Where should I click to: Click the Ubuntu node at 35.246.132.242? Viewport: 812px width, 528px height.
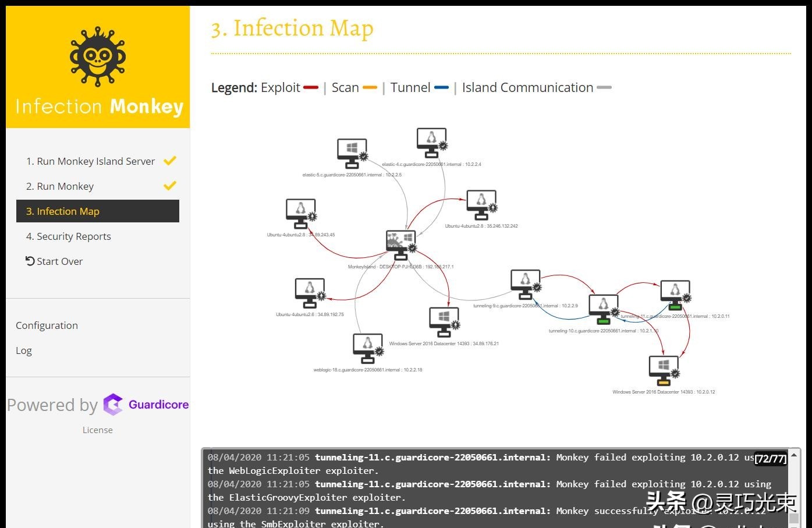(x=482, y=205)
